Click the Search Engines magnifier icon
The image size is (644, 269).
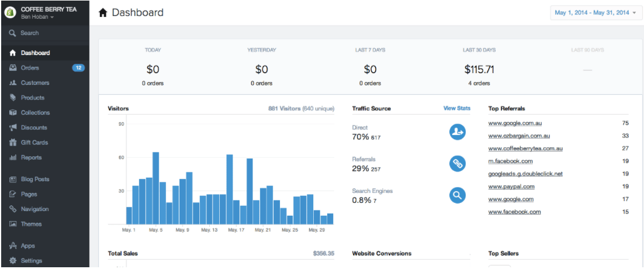pos(457,195)
